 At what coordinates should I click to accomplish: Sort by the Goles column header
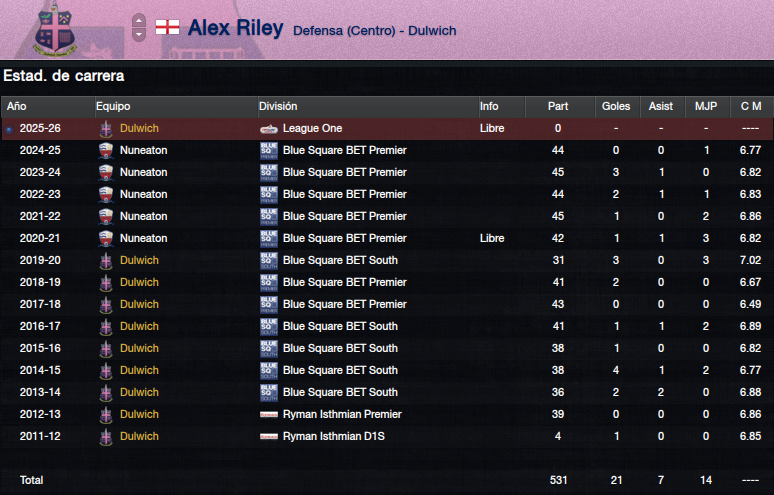[616, 107]
